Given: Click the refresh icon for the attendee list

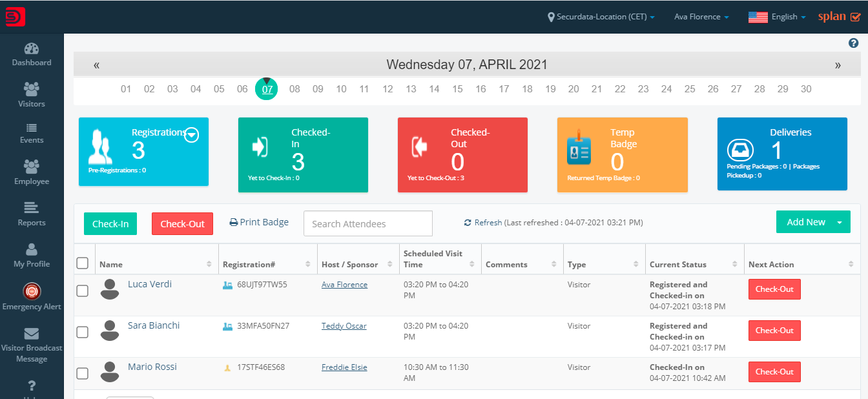Looking at the screenshot, I should (x=468, y=223).
